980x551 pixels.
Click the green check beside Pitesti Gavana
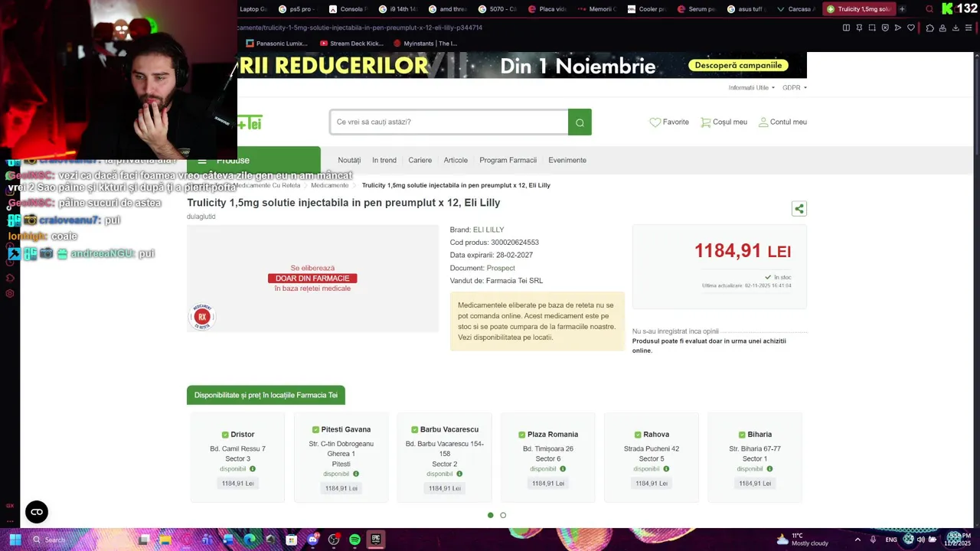[x=315, y=429]
